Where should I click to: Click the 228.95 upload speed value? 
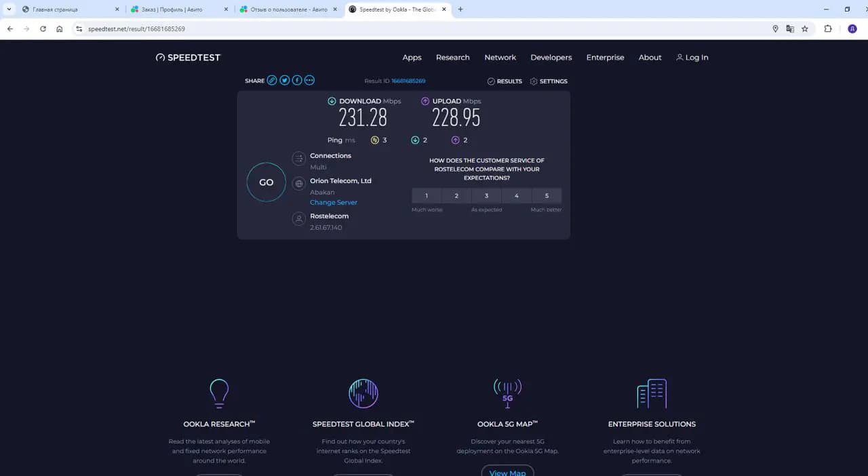456,118
